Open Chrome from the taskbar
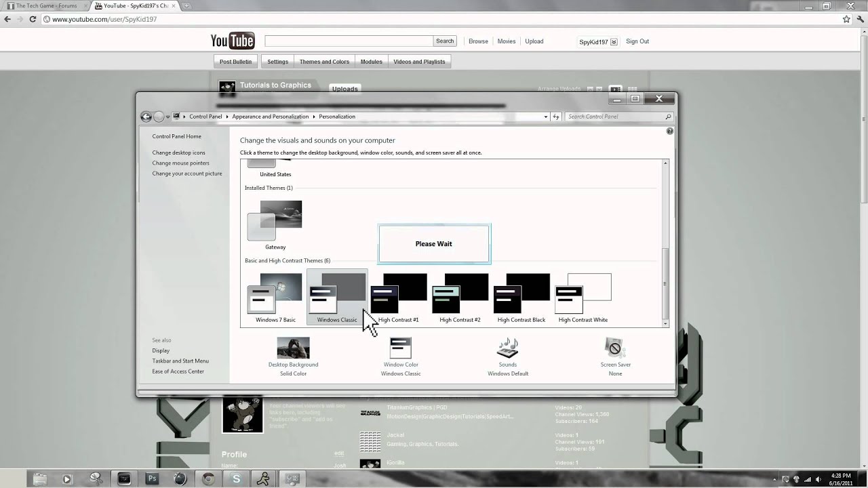The height and width of the screenshot is (488, 868). tap(208, 479)
